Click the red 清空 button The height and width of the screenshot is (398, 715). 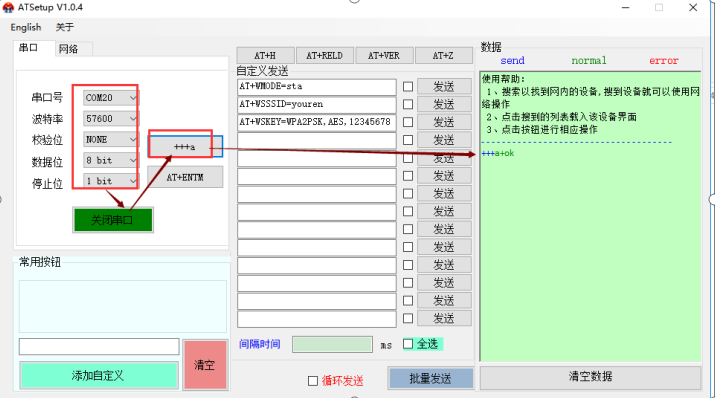205,365
